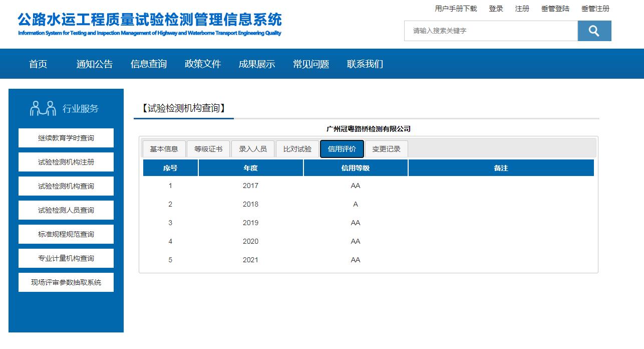Image resolution: width=644 pixels, height=349 pixels.
Task: Focus the 请输入搜索关键字 search field
Action: pyautogui.click(x=491, y=31)
